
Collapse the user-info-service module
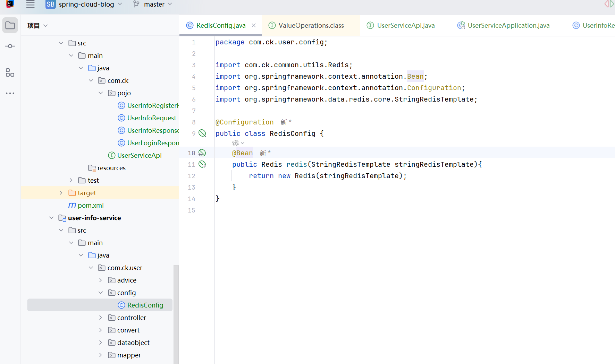tap(51, 218)
